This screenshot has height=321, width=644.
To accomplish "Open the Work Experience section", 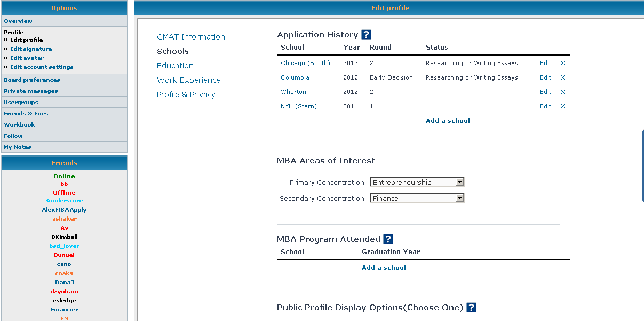I will coord(188,80).
